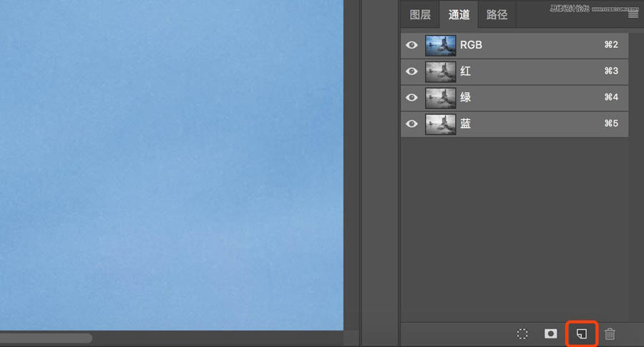The height and width of the screenshot is (347, 644).
Task: Click the ⌘4 shortcut label
Action: (611, 97)
